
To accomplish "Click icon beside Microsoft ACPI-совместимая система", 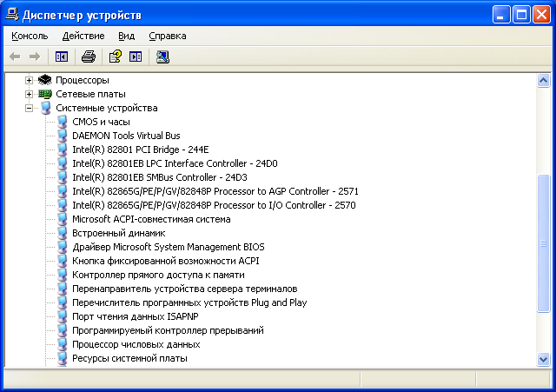I will tap(63, 219).
